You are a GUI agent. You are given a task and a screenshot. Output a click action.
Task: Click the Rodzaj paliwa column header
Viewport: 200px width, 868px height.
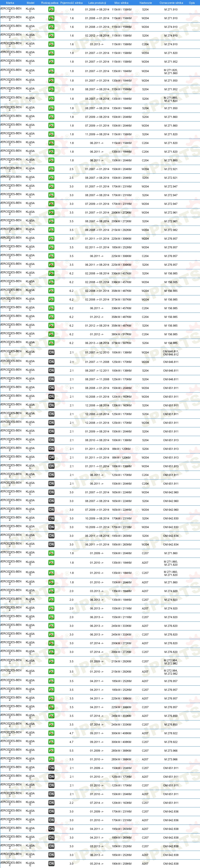[50, 3]
